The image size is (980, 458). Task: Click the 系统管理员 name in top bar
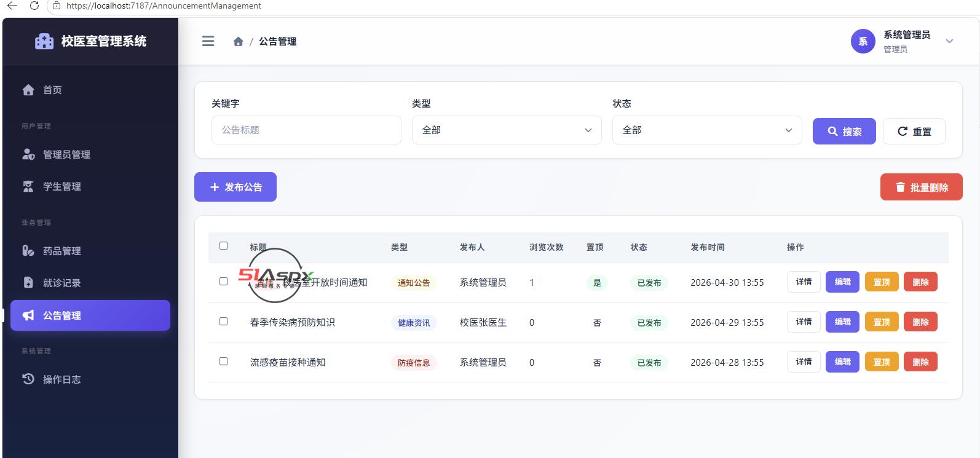click(x=907, y=35)
